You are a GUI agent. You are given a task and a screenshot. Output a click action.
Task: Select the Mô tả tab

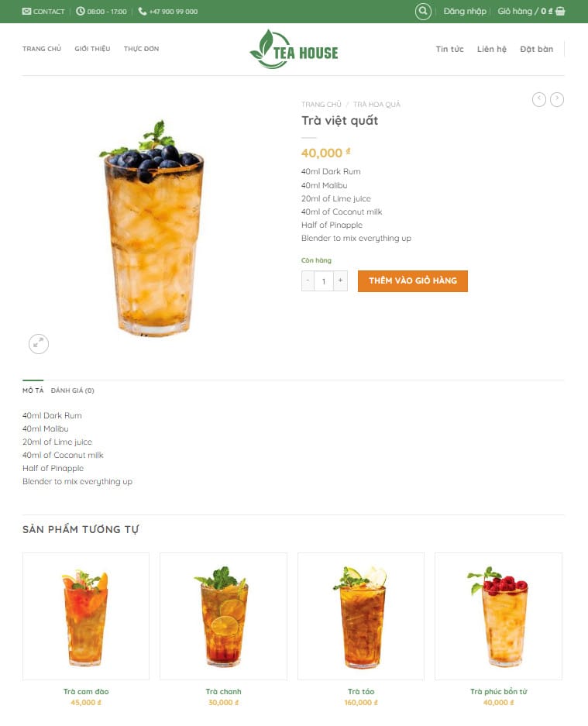click(x=33, y=391)
